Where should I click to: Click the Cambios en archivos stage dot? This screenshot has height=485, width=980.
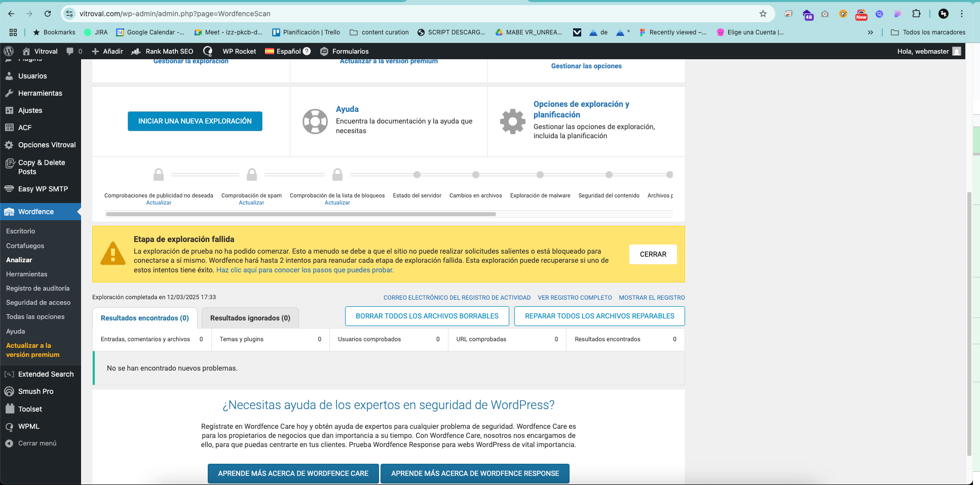[x=476, y=175]
